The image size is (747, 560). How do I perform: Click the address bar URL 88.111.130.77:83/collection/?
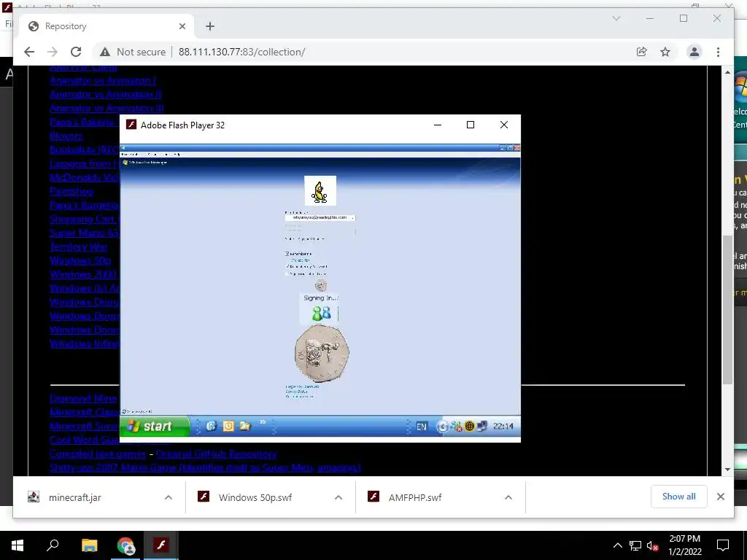pos(241,52)
